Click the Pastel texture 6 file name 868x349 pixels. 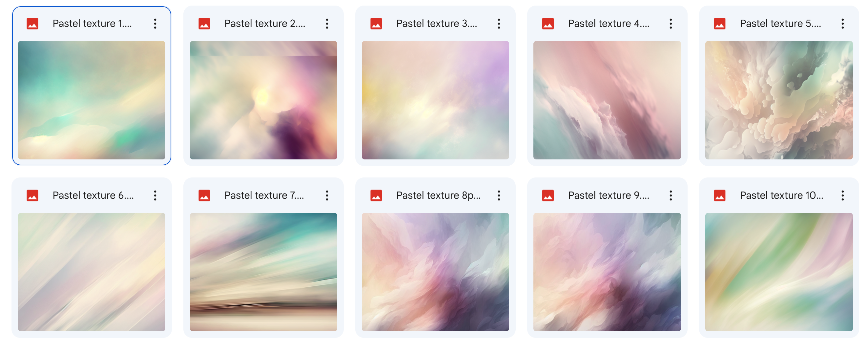(x=93, y=195)
